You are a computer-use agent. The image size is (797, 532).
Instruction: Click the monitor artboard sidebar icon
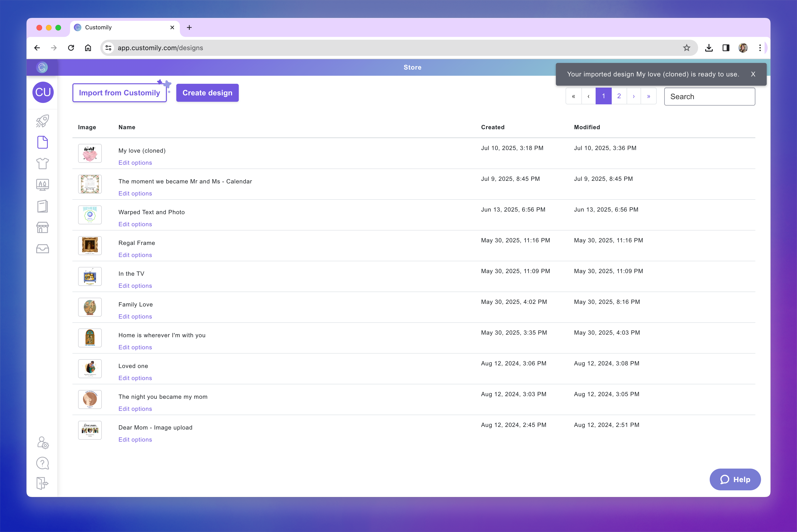pyautogui.click(x=42, y=185)
